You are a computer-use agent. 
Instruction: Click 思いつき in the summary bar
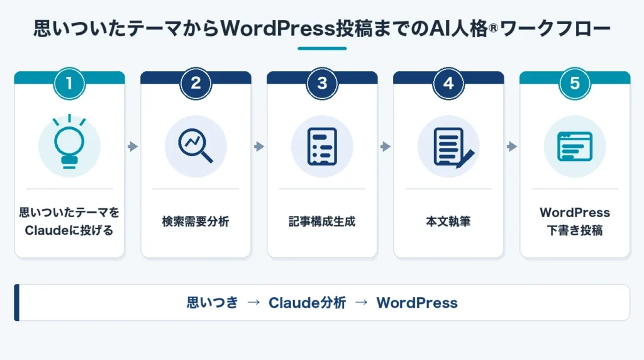pyautogui.click(x=213, y=303)
